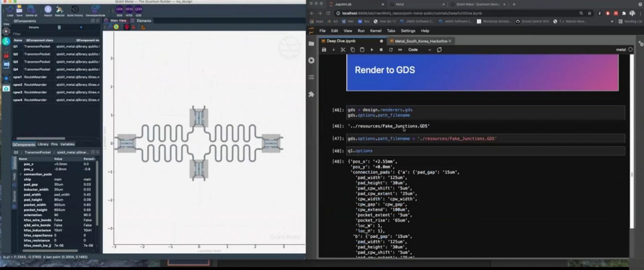Reload the page with browser refresh button
Image resolution: width=644 pixels, height=270 pixels.
tap(328, 13)
